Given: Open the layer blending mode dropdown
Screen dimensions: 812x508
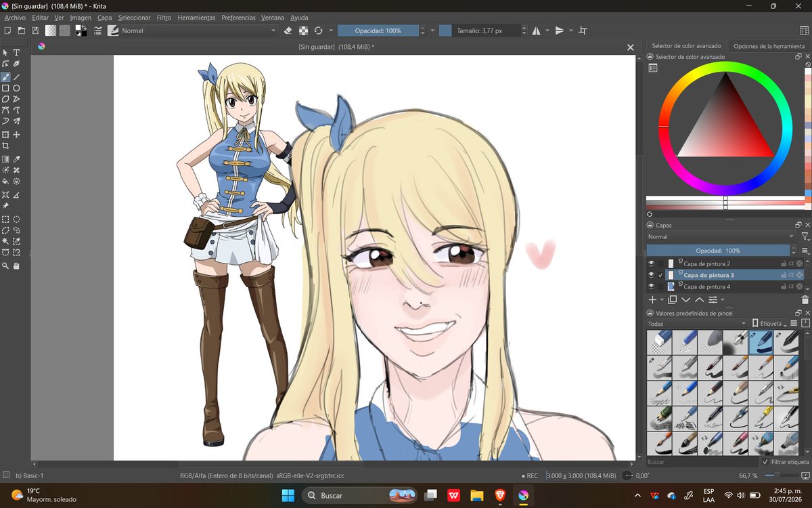Looking at the screenshot, I should pos(721,236).
